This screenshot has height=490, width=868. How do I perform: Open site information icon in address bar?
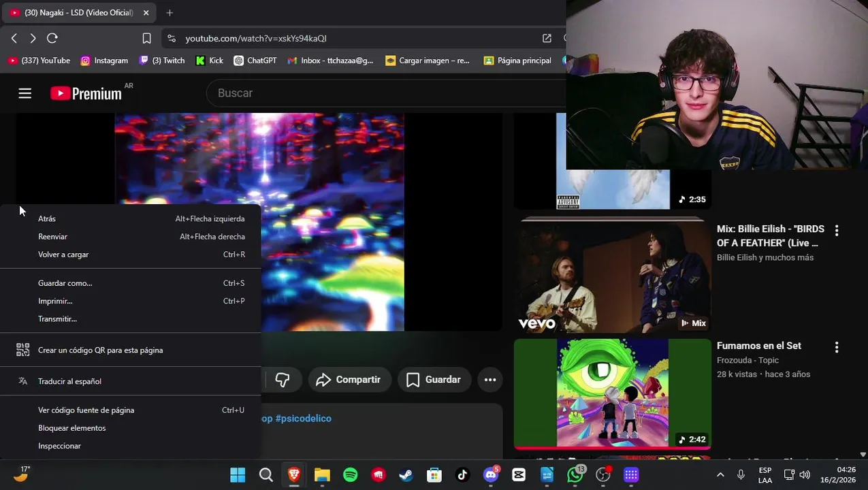(x=172, y=38)
